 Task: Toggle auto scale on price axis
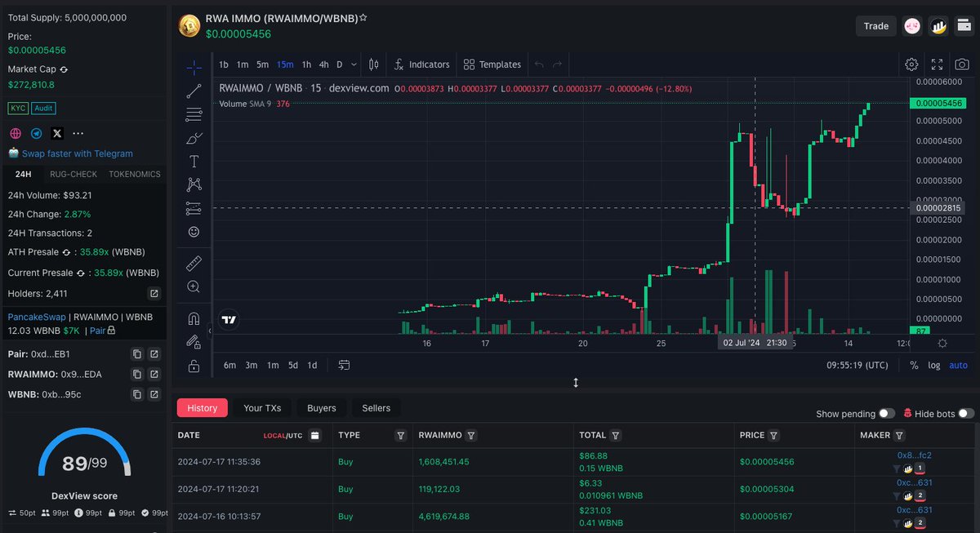coord(958,365)
